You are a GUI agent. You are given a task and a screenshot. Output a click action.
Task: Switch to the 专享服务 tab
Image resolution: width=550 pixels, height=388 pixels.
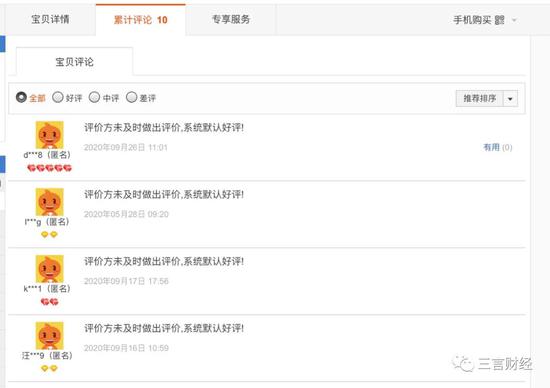[231, 20]
